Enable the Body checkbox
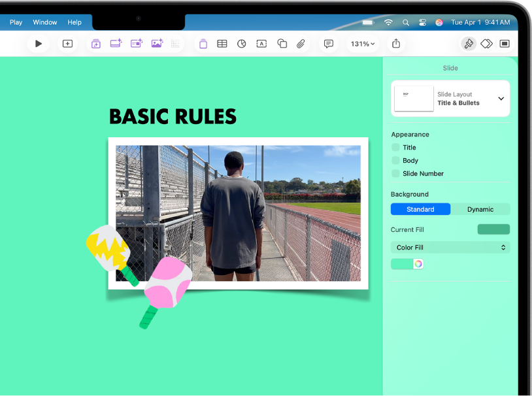This screenshot has width=532, height=396. (x=395, y=160)
